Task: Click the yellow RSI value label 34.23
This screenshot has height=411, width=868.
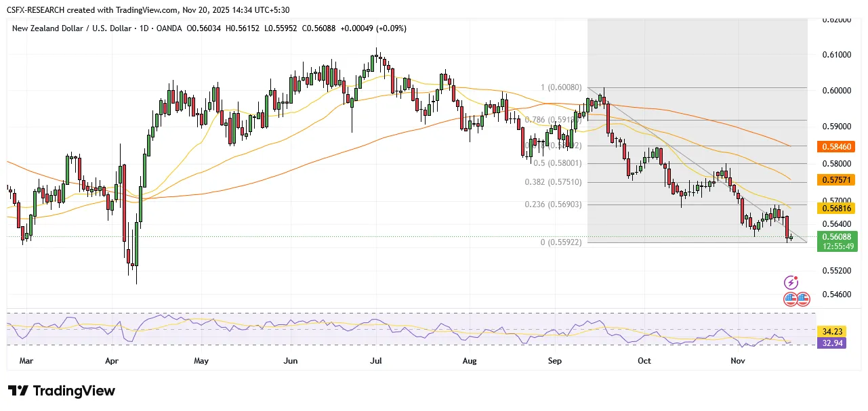Action: pyautogui.click(x=832, y=332)
